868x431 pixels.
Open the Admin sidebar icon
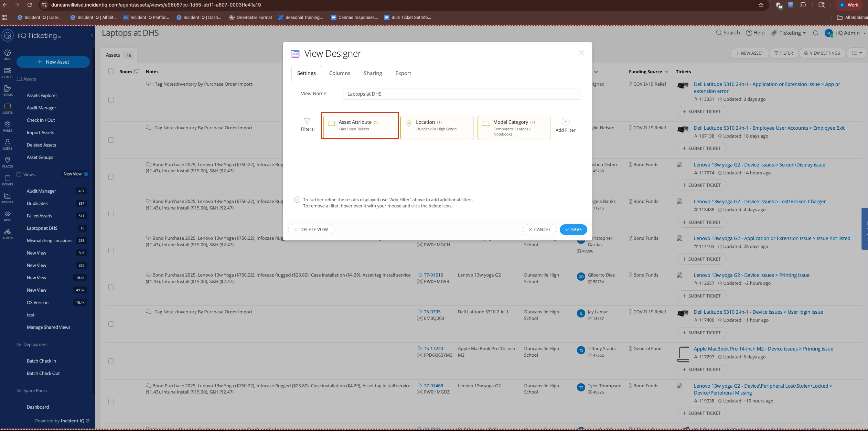pyautogui.click(x=8, y=234)
